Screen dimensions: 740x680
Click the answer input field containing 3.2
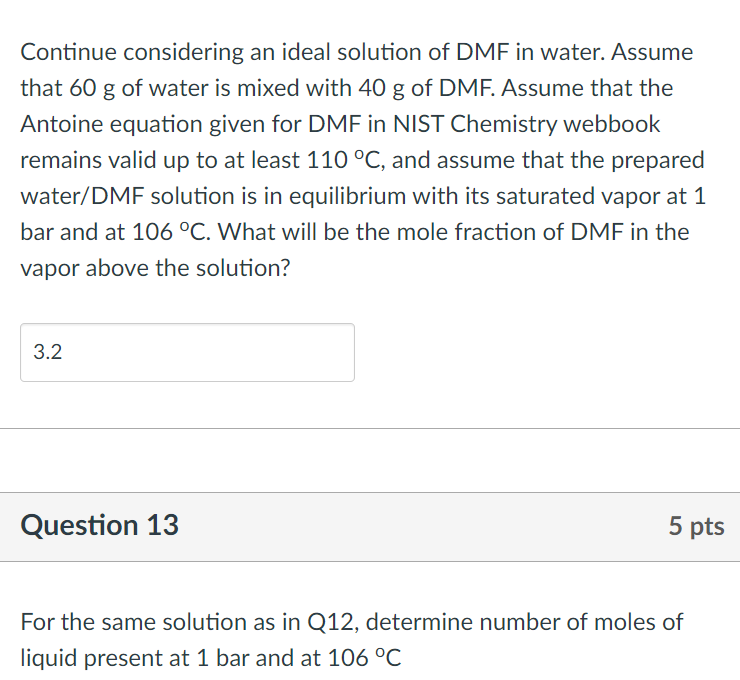click(x=187, y=352)
